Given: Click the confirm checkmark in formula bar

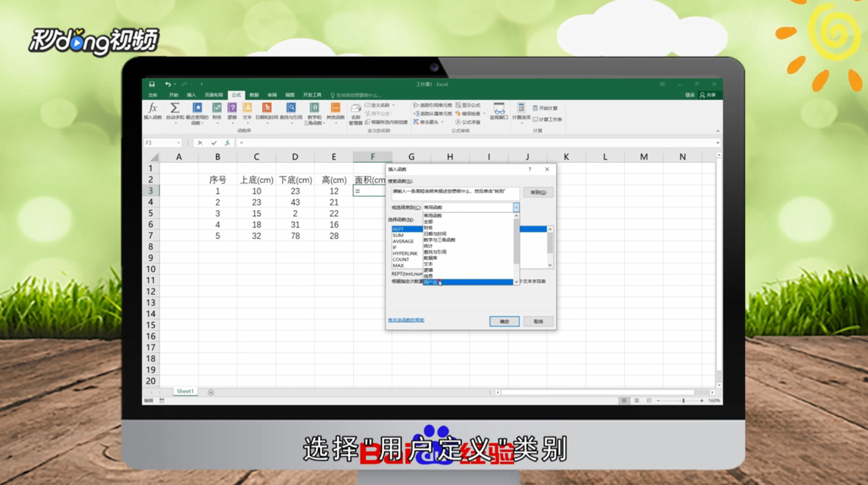Looking at the screenshot, I should 214,143.
